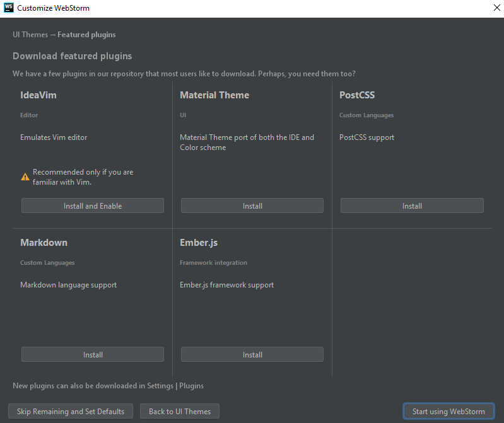
Task: Click the Settings | Plugins hint text
Action: click(108, 386)
